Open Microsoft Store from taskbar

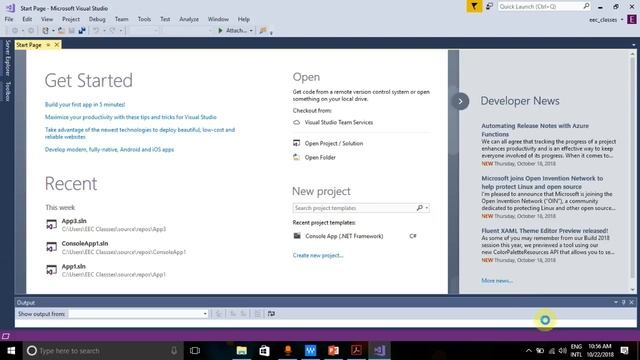point(264,351)
